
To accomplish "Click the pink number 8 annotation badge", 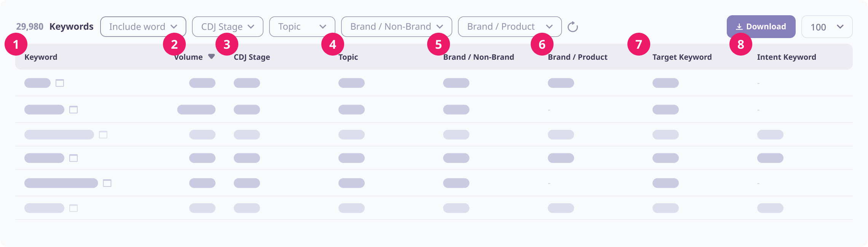I will click(741, 44).
